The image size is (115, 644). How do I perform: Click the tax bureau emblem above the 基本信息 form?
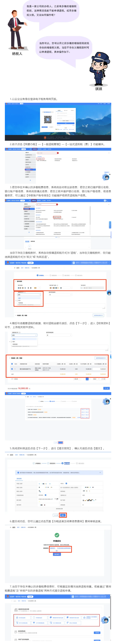(x=8, y=263)
